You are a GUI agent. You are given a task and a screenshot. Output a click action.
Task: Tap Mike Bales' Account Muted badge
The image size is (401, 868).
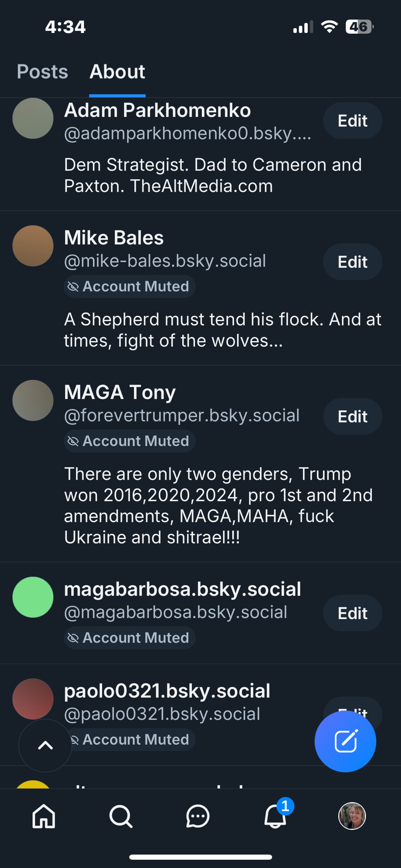tap(129, 286)
